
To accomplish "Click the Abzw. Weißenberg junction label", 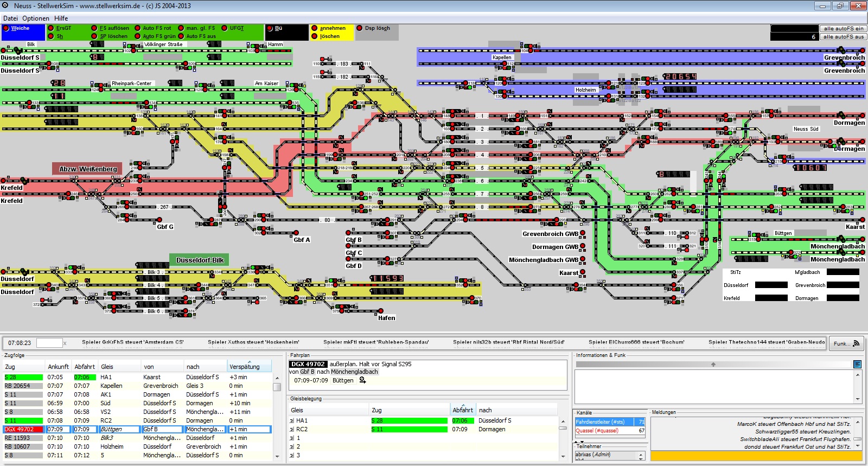I will pyautogui.click(x=88, y=169).
